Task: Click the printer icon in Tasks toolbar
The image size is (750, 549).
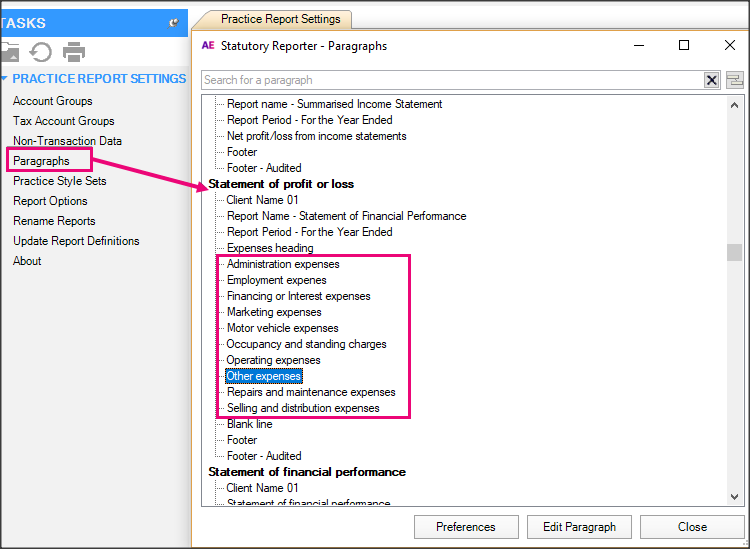Action: pyautogui.click(x=74, y=52)
